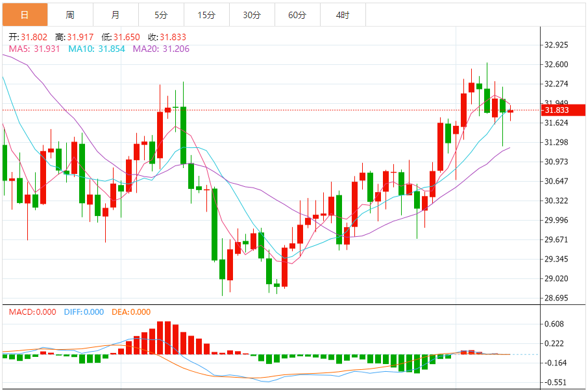Image resolution: width=588 pixels, height=390 pixels.
Task: Open the 30分 timeframe tab
Action: tap(252, 15)
